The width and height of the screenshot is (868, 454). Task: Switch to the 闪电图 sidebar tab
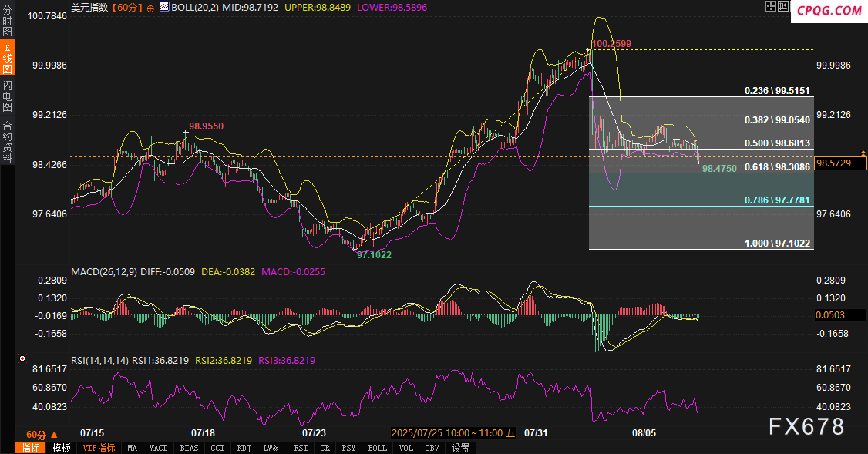coord(8,96)
